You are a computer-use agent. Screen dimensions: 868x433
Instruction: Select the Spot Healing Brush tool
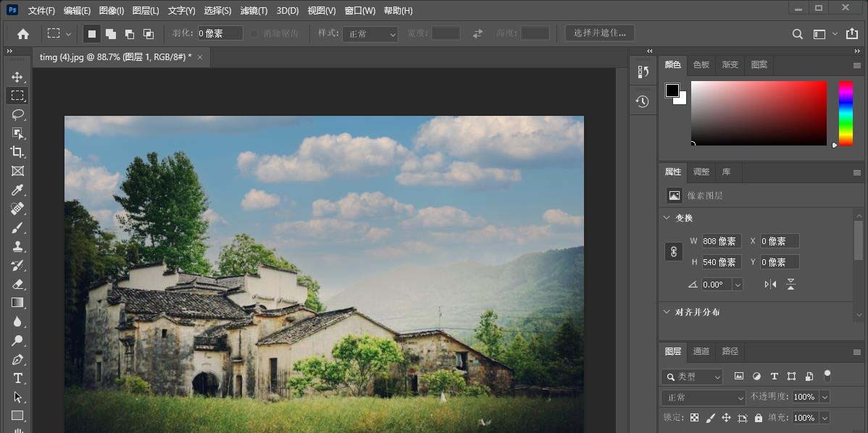pyautogui.click(x=17, y=209)
